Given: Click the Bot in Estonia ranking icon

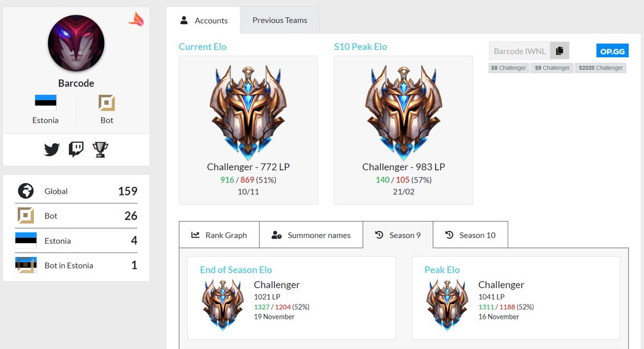Looking at the screenshot, I should pyautogui.click(x=26, y=265).
